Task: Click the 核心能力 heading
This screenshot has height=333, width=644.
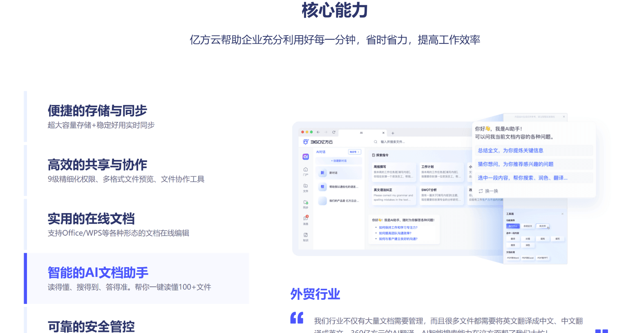Action: pyautogui.click(x=335, y=10)
